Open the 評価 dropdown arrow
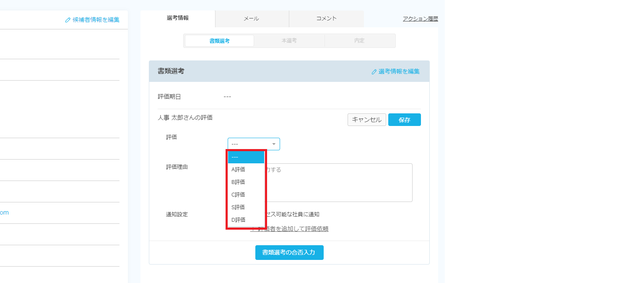The height and width of the screenshot is (283, 644). click(x=274, y=144)
